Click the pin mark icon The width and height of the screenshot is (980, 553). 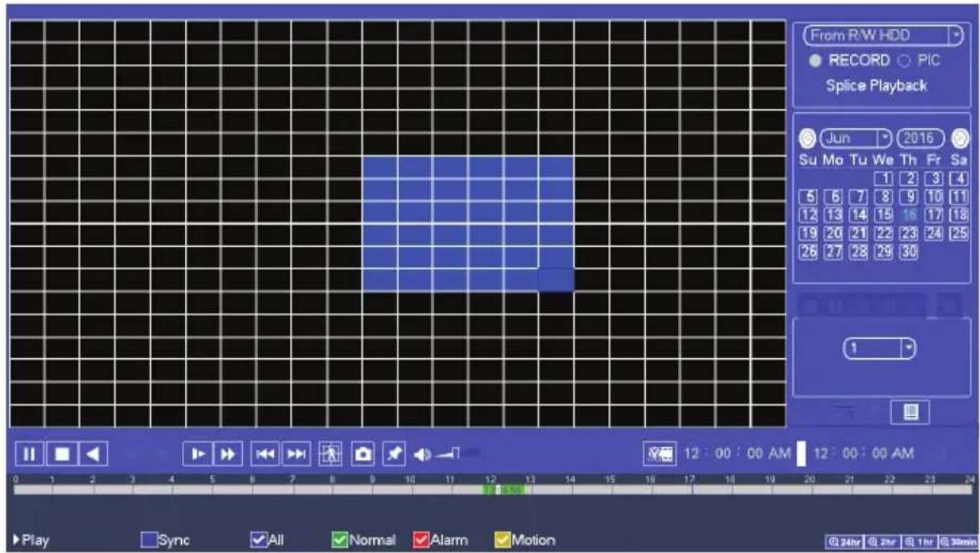point(395,454)
